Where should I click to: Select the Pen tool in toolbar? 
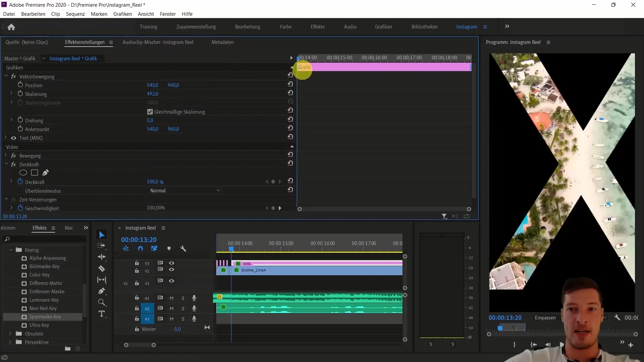click(x=102, y=291)
